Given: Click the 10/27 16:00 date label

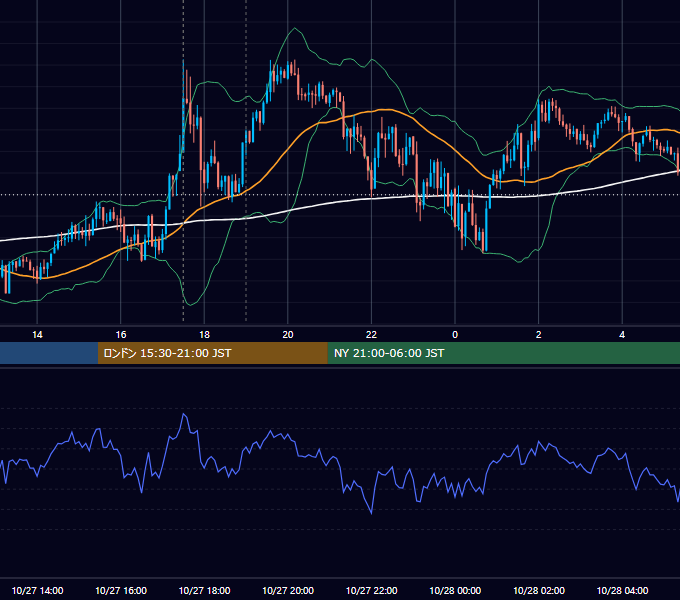Looking at the screenshot, I should pos(121,590).
